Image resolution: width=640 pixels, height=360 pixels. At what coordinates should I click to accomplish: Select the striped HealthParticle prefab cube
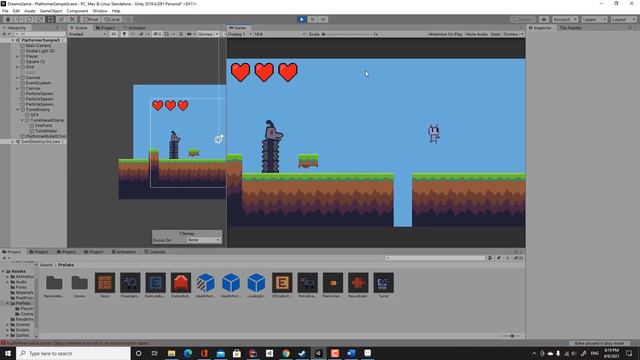pos(206,283)
